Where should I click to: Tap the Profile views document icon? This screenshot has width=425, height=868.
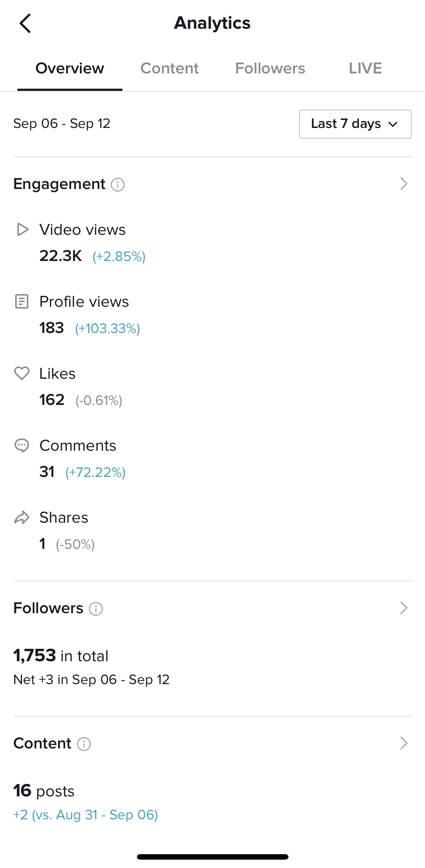pyautogui.click(x=22, y=302)
